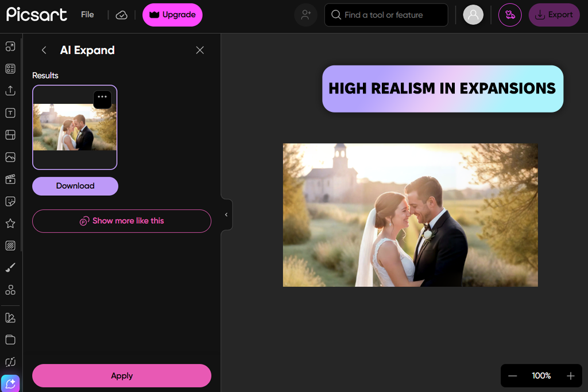Click the Export button
588x392 pixels.
point(554,15)
